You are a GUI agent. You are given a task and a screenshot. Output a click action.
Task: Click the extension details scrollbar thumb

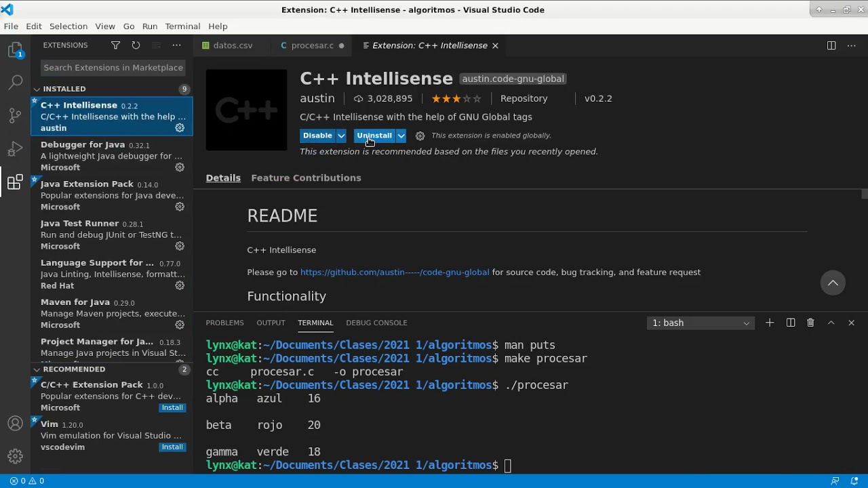point(865,195)
